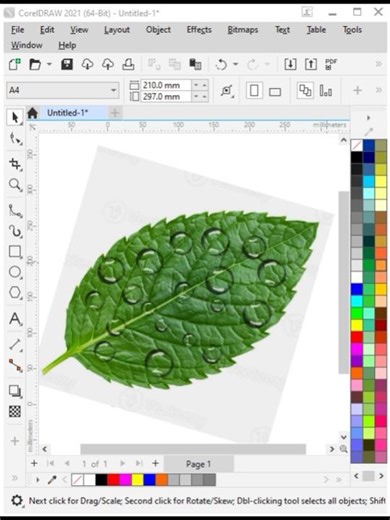The width and height of the screenshot is (390, 520).
Task: Select the Artistic Media tool
Action: point(15,231)
